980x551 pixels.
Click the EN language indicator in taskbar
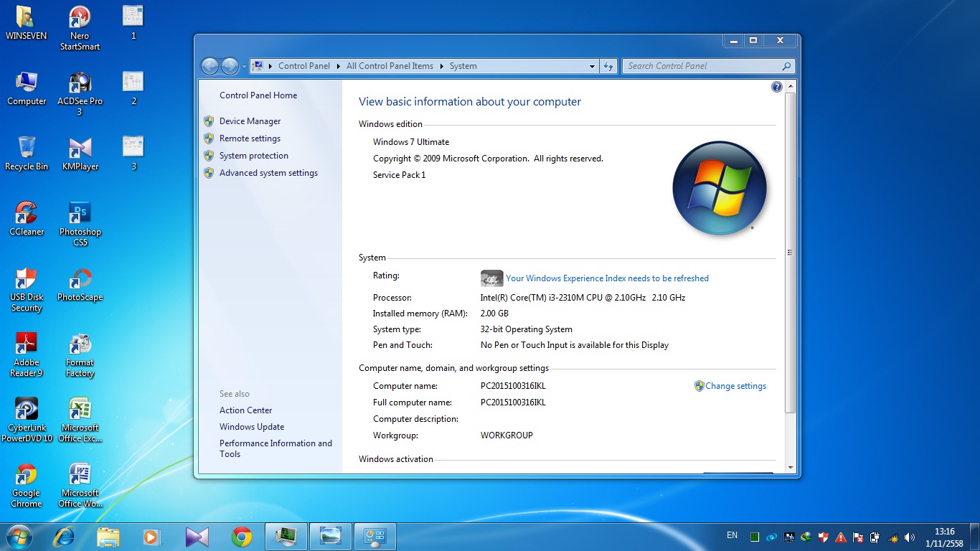coord(732,535)
